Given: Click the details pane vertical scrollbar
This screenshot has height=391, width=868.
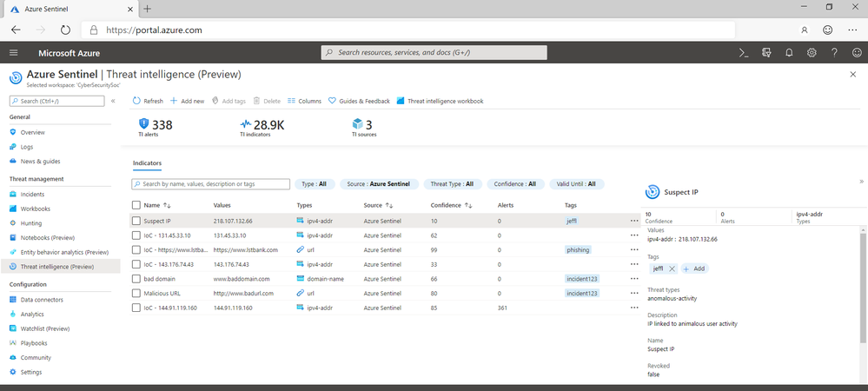Looking at the screenshot, I should click(863, 288).
